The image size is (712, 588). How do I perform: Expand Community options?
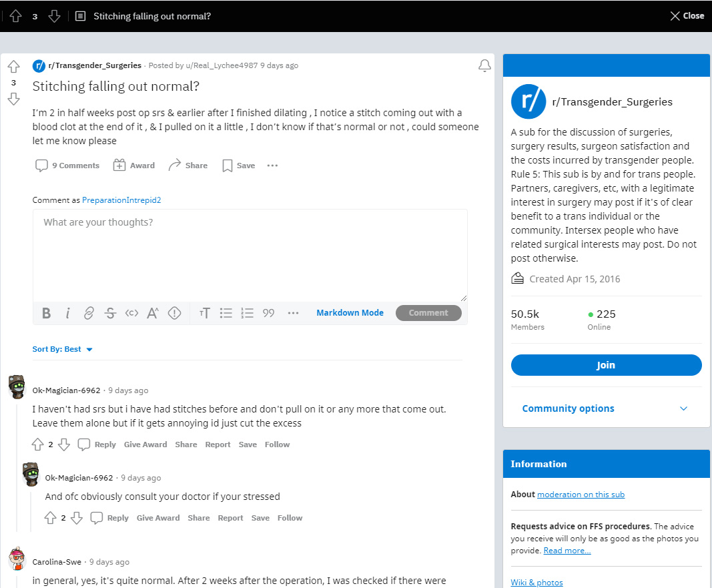(x=606, y=408)
